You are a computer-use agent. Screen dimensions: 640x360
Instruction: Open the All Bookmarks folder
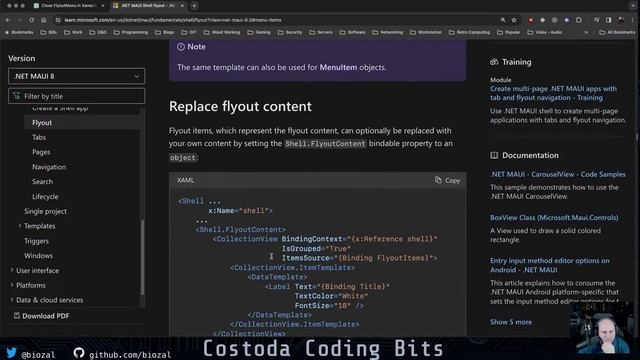617,32
